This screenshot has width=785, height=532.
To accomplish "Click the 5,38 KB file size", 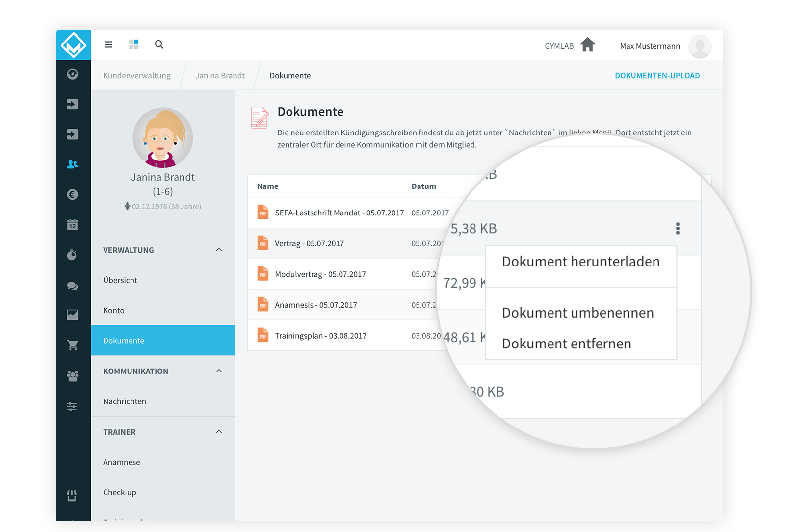I will (473, 229).
